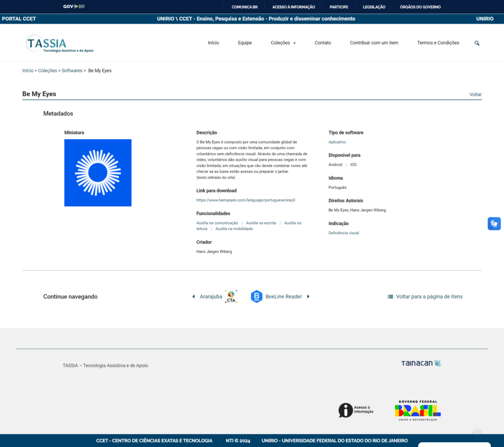This screenshot has height=447, width=504.
Task: Click the TASSIA logo
Action: click(x=60, y=43)
